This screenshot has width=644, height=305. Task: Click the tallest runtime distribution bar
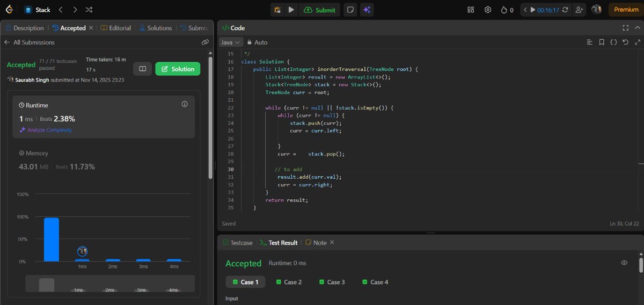pos(52,239)
